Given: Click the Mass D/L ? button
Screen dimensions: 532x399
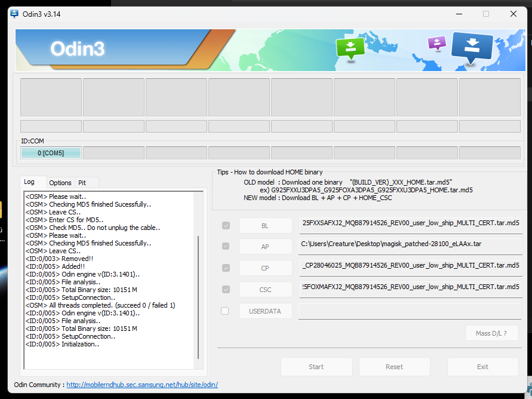Looking at the screenshot, I should 491,333.
